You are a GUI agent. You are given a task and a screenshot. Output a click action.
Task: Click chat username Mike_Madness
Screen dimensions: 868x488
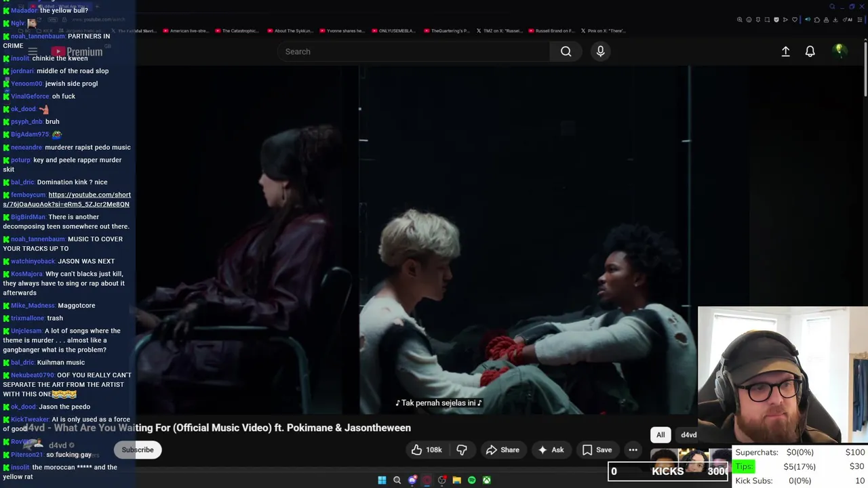pos(33,306)
